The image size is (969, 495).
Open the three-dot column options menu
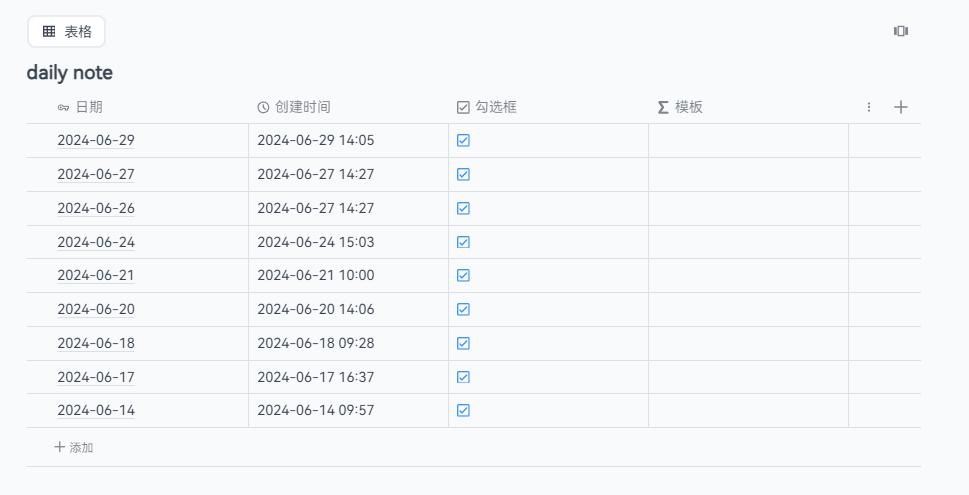(869, 107)
